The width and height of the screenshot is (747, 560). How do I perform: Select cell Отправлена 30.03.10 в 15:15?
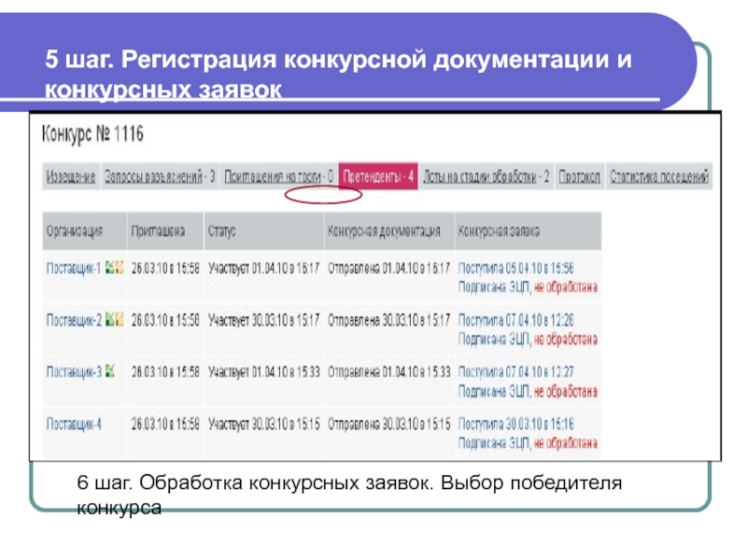click(x=388, y=424)
